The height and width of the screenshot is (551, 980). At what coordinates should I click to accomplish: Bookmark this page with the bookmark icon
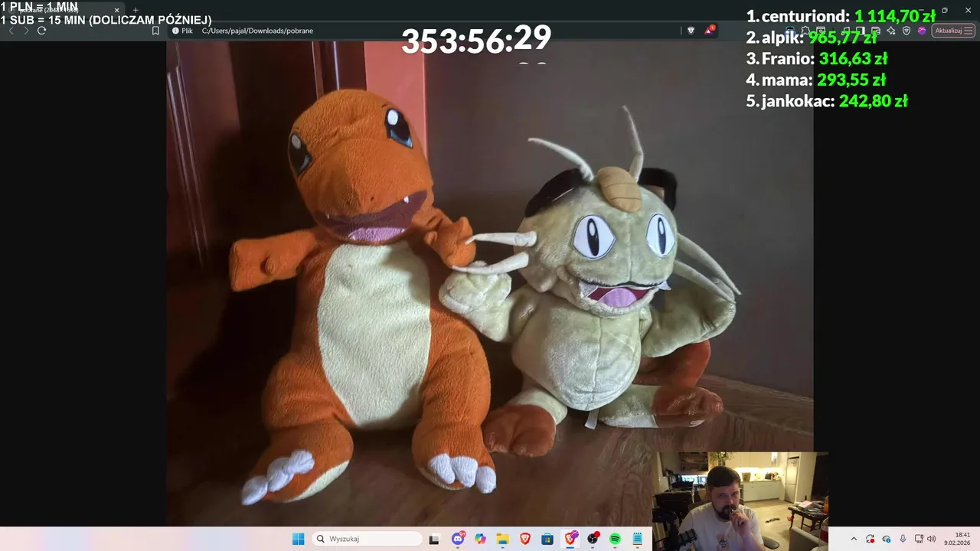pos(155,31)
